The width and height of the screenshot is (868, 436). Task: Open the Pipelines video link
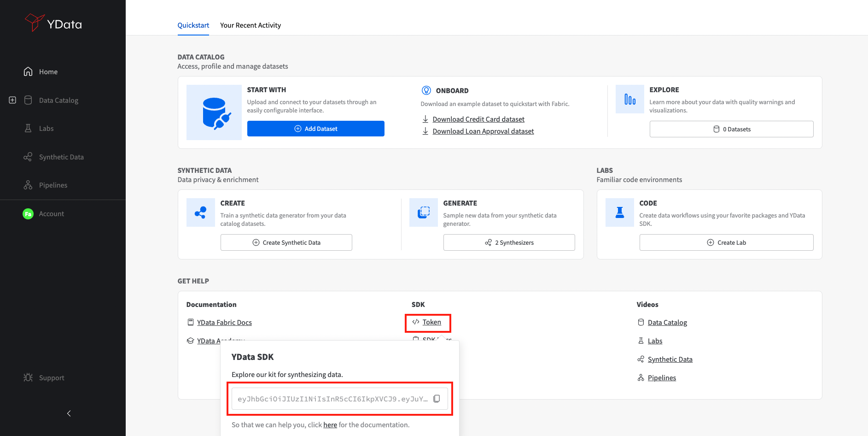tap(662, 378)
